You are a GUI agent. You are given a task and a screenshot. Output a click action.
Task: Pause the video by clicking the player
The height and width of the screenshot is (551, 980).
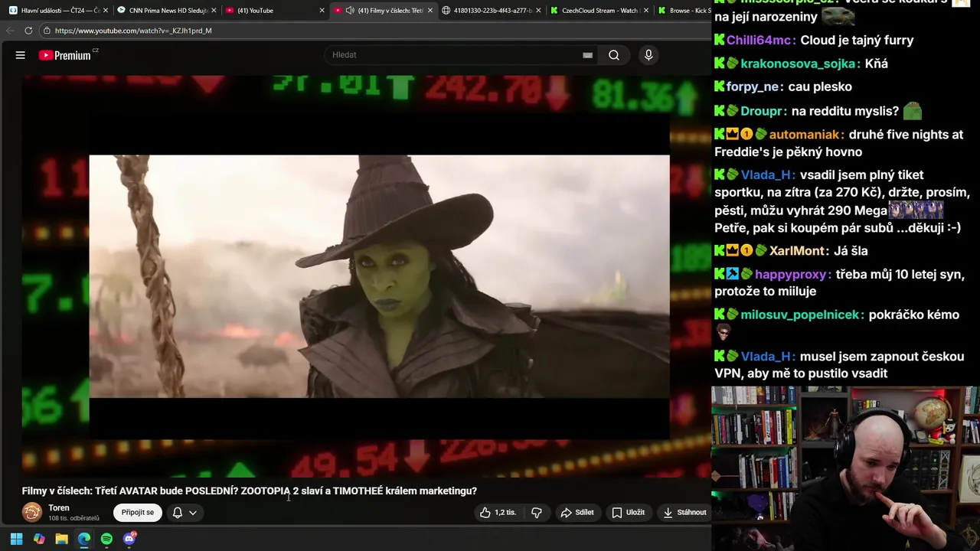[x=366, y=275]
